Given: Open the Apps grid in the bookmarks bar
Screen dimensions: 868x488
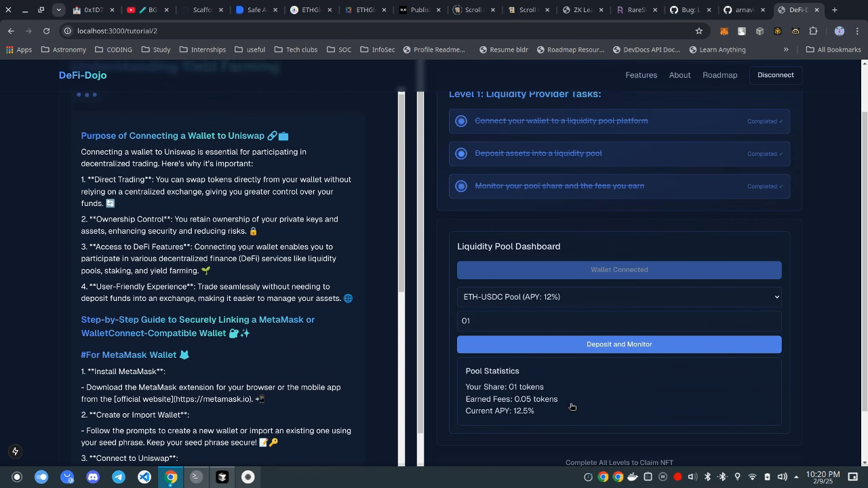Looking at the screenshot, I should (19, 49).
